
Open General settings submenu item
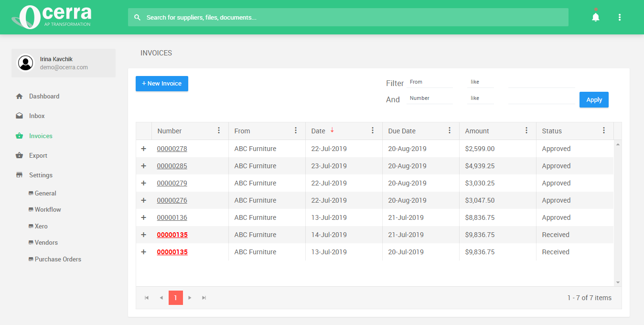point(45,193)
